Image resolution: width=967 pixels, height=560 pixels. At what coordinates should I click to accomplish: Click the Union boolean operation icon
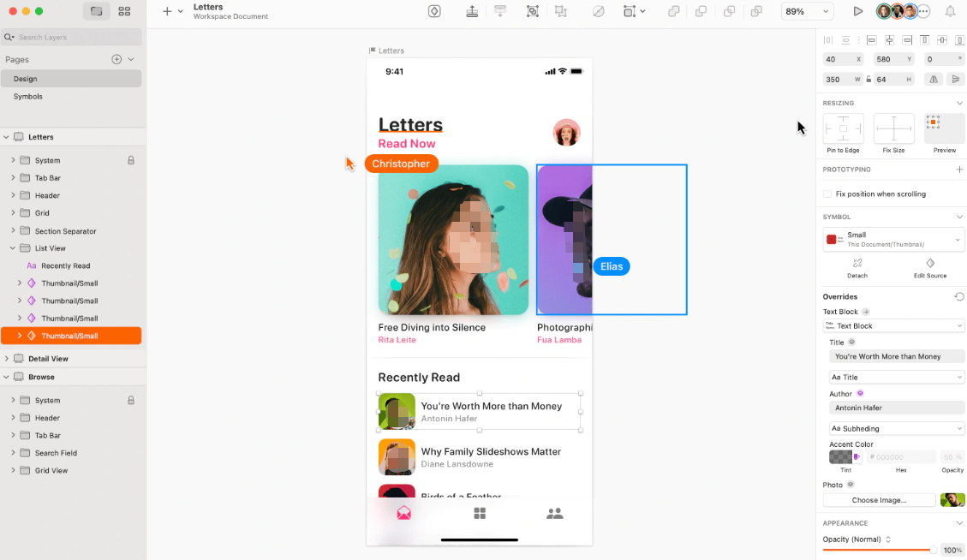(673, 11)
